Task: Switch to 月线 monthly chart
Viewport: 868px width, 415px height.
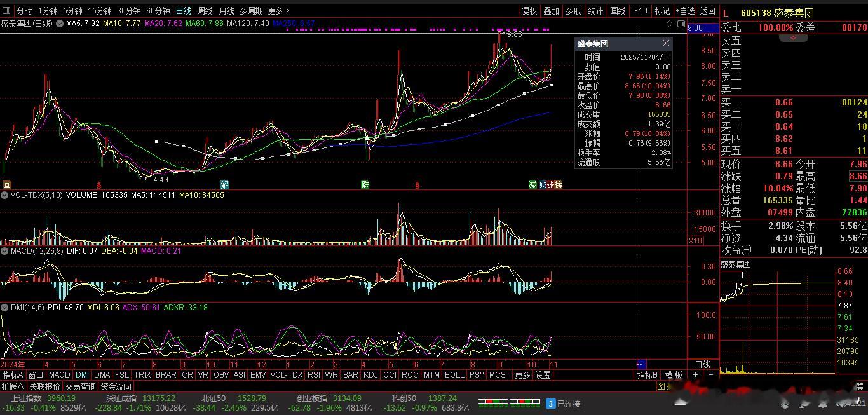Action: 227,11
